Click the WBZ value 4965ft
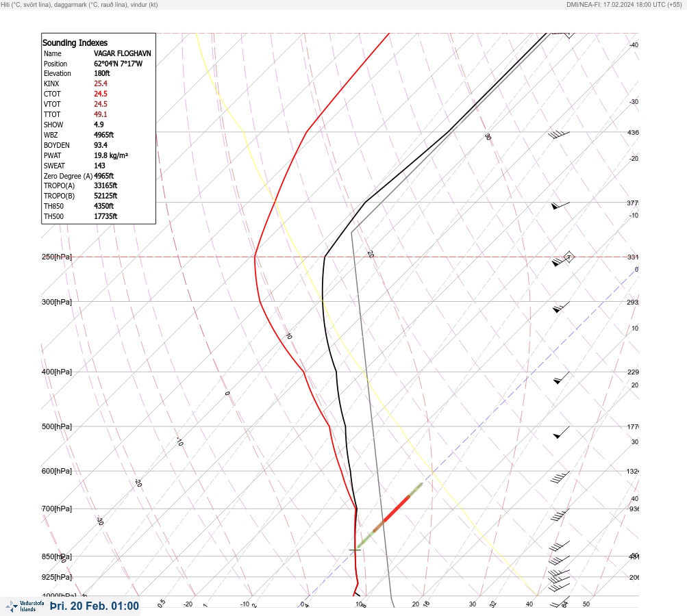 coord(104,135)
